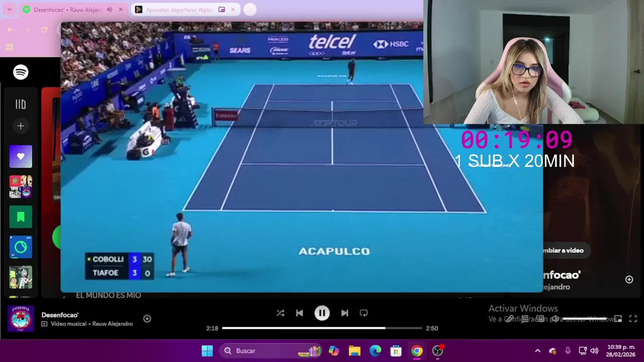The width and height of the screenshot is (644, 362).
Task: Reload the current page
Action: pyautogui.click(x=44, y=30)
